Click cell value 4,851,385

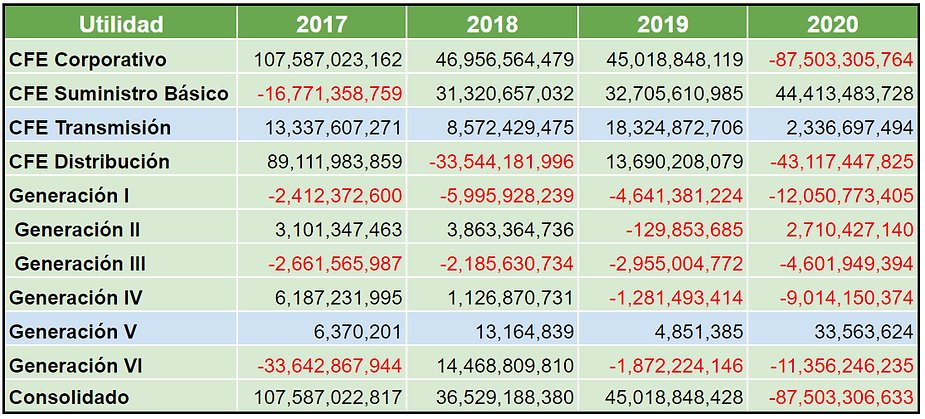pyautogui.click(x=698, y=332)
